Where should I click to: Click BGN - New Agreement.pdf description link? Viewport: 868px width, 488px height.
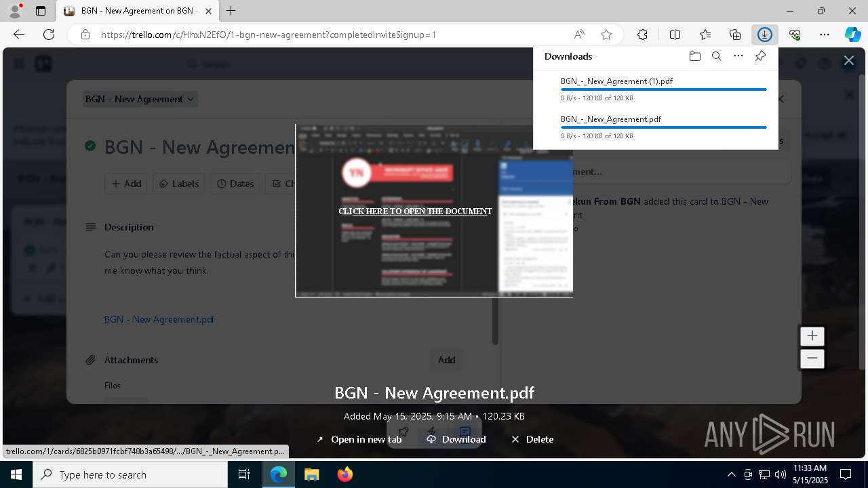point(159,319)
